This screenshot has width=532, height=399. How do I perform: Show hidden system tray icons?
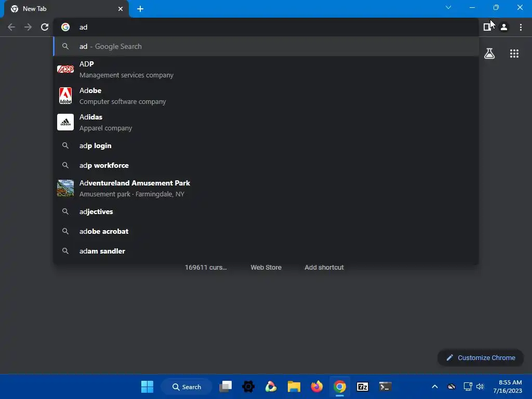tap(435, 387)
